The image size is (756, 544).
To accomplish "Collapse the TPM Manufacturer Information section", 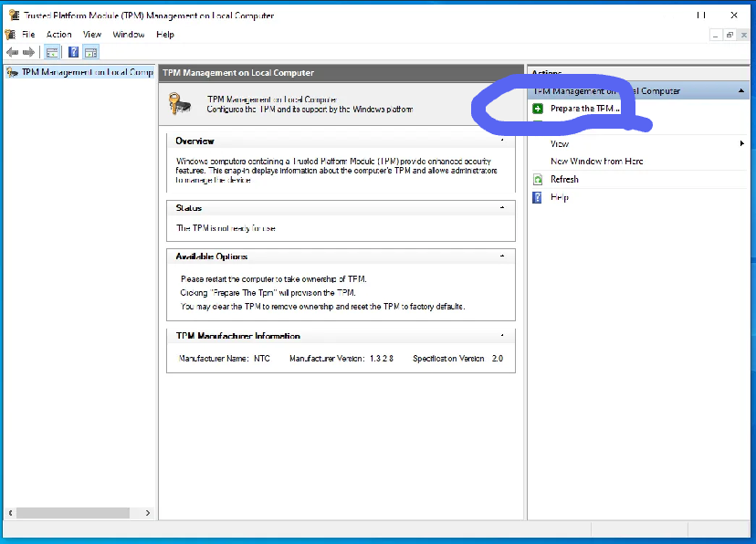I will 502,335.
